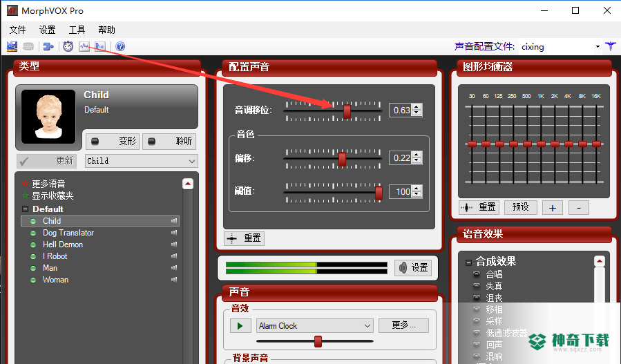This screenshot has height=364, width=621.
Task: Open the Child voice selection combo box
Action: click(142, 161)
